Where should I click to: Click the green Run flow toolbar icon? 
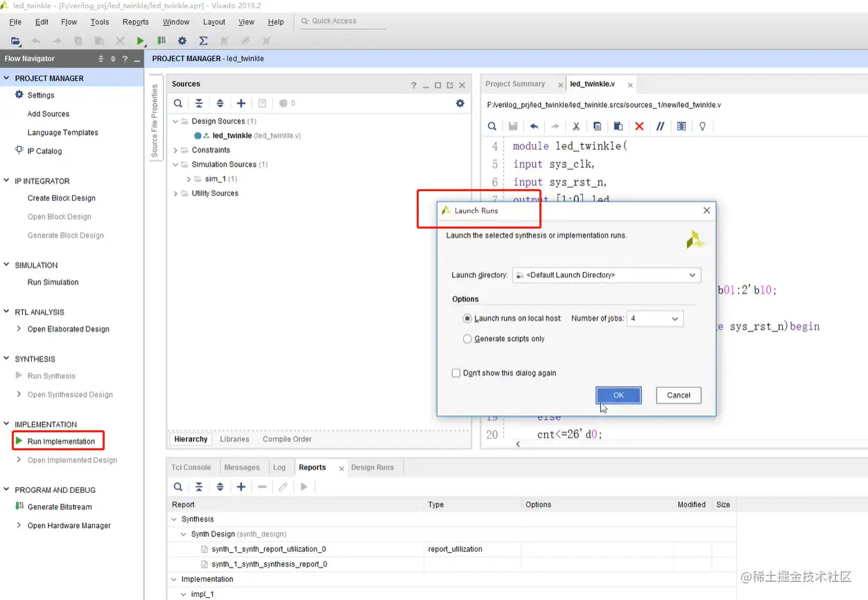(x=141, y=41)
